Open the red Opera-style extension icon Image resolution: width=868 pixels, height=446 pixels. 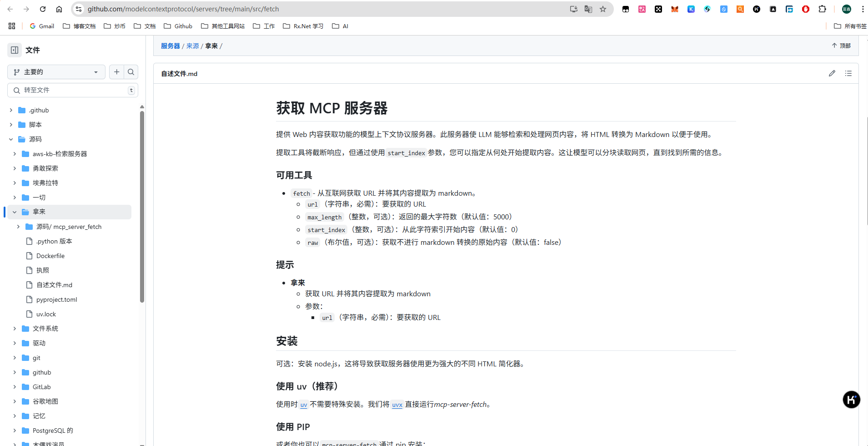tap(806, 9)
